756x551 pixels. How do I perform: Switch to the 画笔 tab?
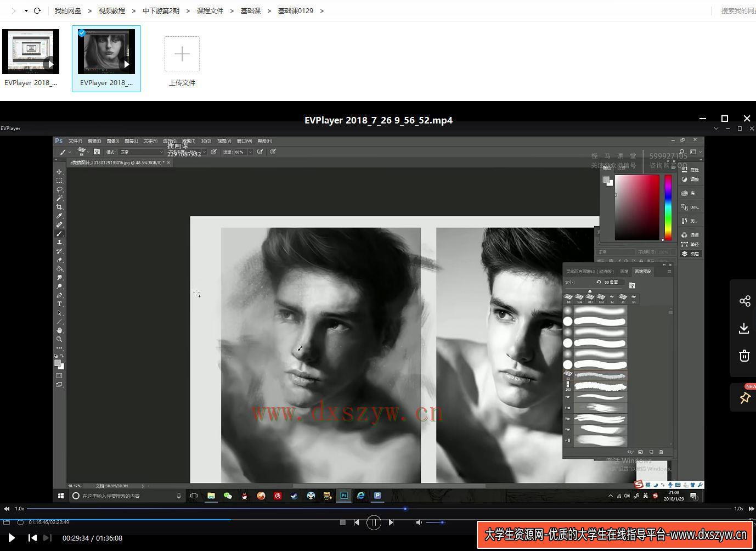[x=624, y=271]
